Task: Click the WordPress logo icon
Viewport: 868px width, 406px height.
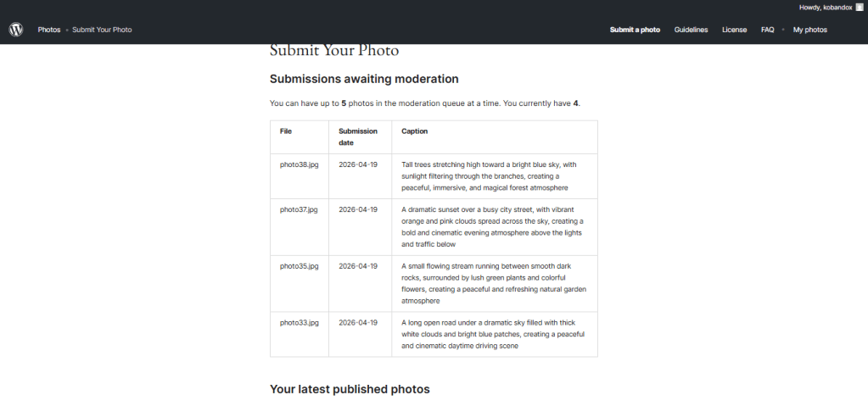Action: (x=16, y=30)
